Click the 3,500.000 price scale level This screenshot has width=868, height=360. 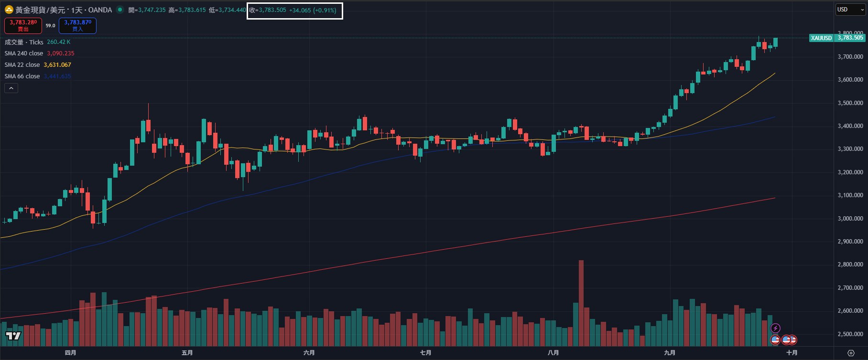tap(850, 103)
